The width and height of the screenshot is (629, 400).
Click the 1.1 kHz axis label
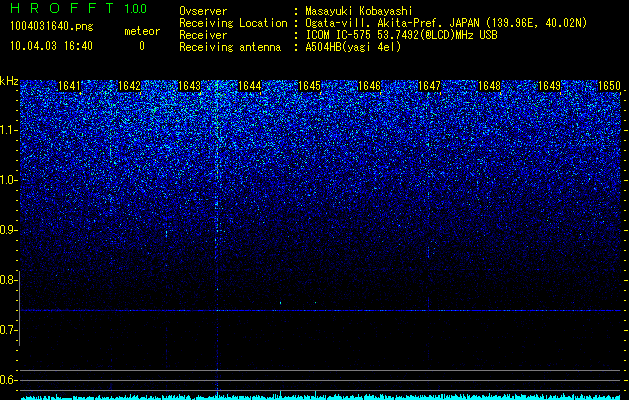coord(8,130)
